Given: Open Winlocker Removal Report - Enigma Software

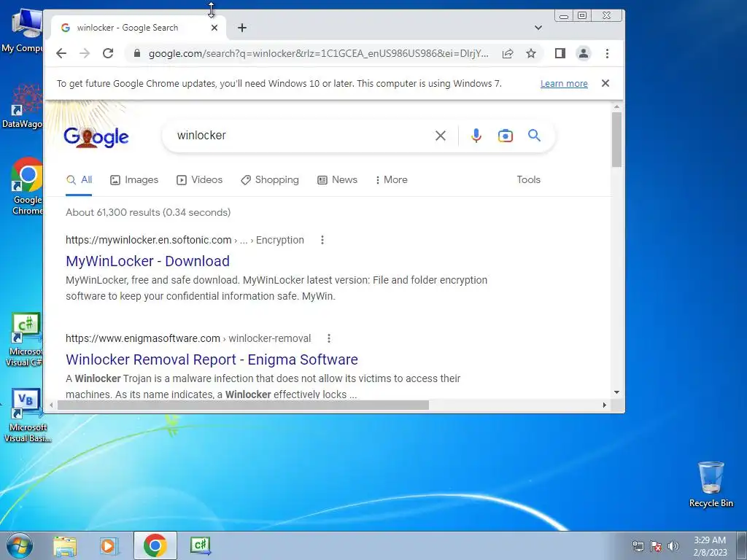Looking at the screenshot, I should point(212,359).
